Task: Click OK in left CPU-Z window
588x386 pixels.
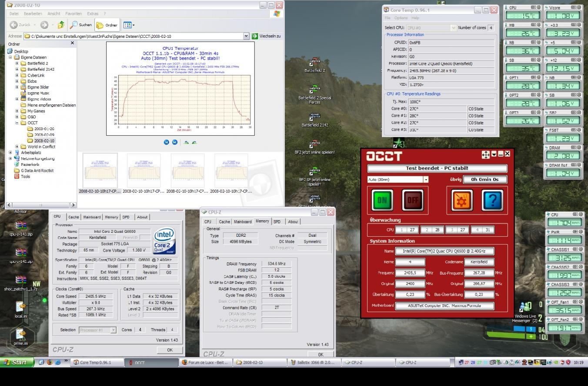Action: (x=170, y=350)
